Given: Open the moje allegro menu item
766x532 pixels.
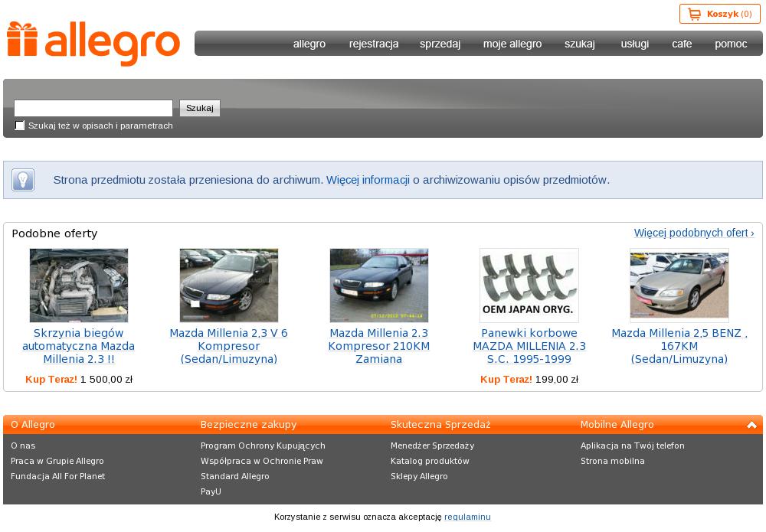Looking at the screenshot, I should (x=512, y=44).
